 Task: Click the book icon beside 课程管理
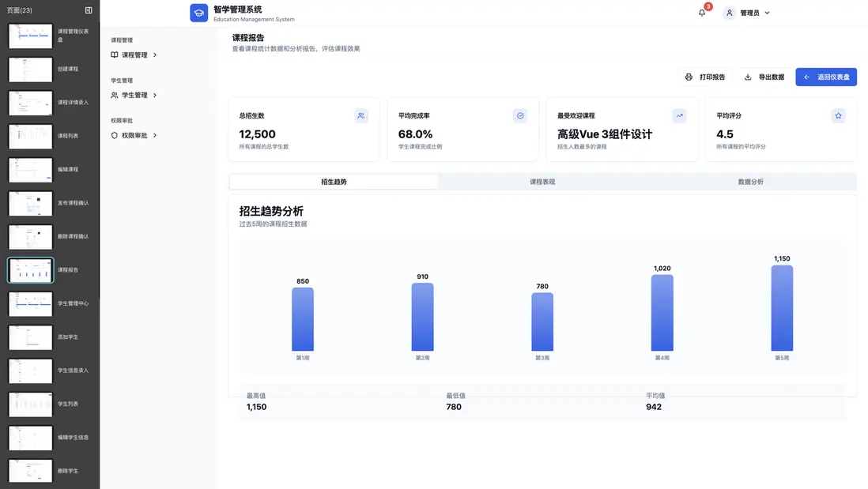pos(114,55)
